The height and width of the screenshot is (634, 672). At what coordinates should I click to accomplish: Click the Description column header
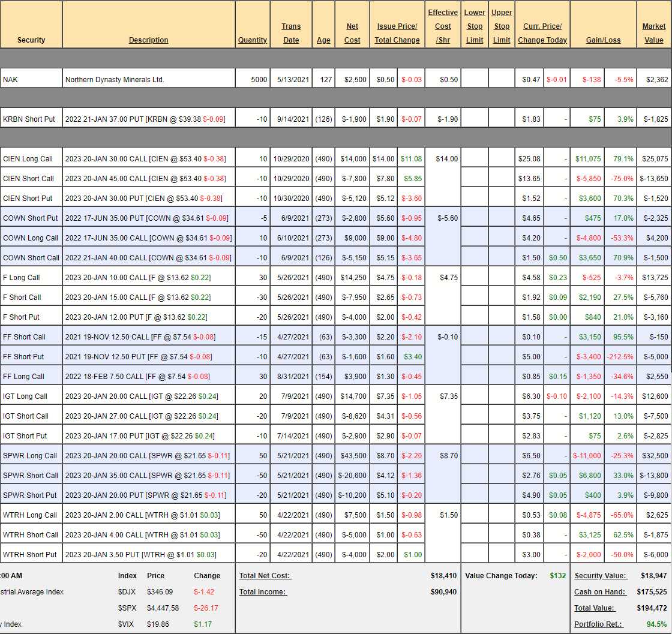coord(148,40)
